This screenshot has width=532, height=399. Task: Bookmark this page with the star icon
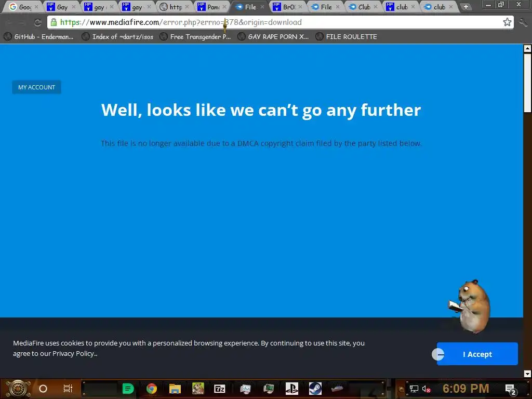coord(507,22)
